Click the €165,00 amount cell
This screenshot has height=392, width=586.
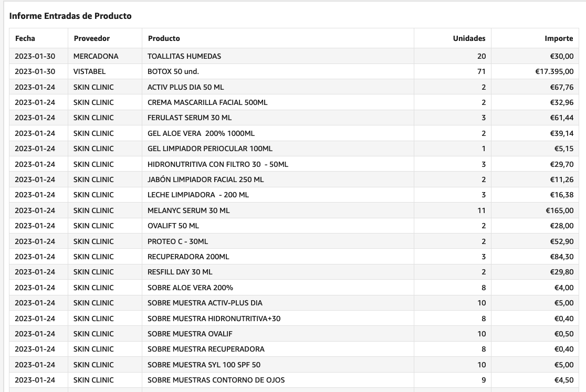[x=559, y=210]
